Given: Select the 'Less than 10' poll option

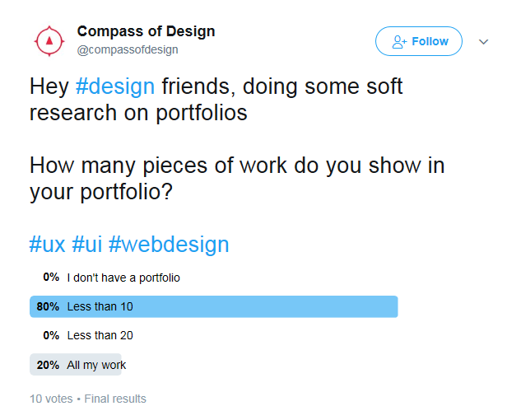Looking at the screenshot, I should point(100,306).
